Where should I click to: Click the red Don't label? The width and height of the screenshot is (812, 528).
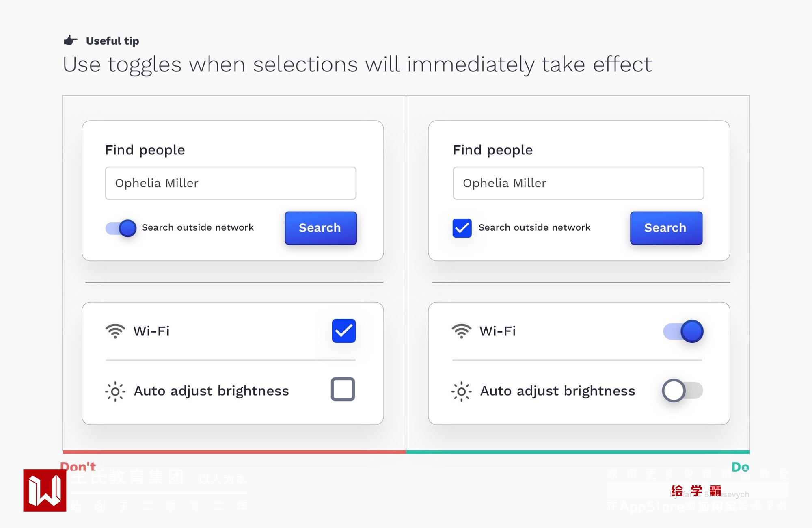pos(78,466)
